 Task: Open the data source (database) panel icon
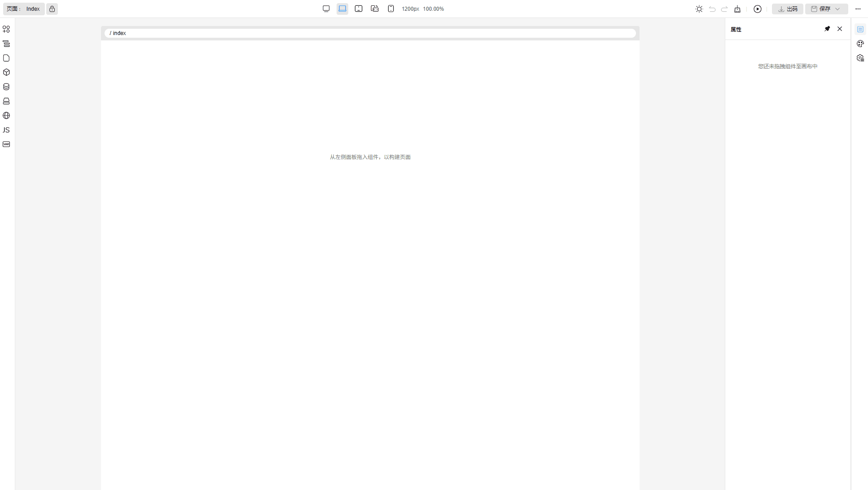pos(6,87)
